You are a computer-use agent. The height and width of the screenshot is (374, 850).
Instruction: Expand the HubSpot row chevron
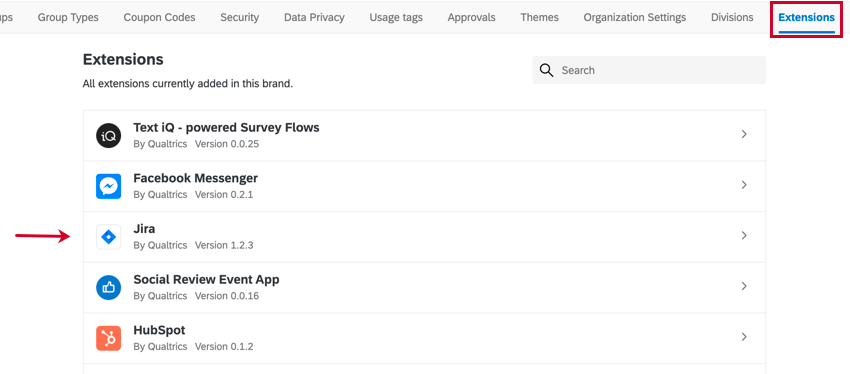(744, 337)
